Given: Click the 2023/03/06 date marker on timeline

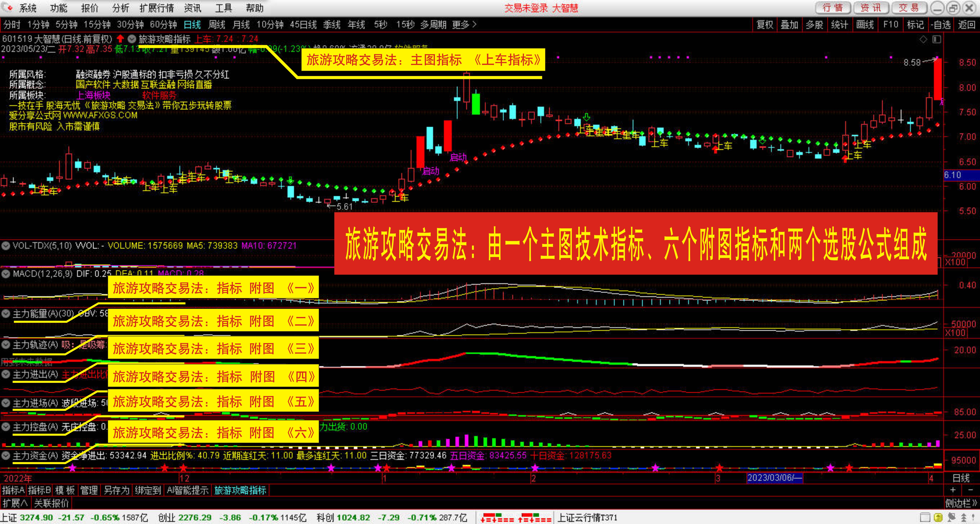Looking at the screenshot, I should coord(775,478).
